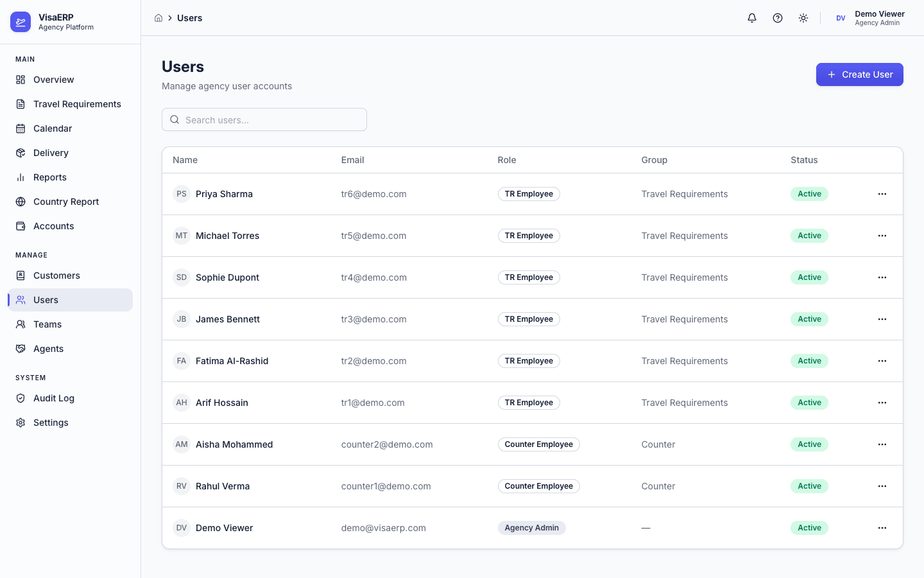The width and height of the screenshot is (924, 578).
Task: Click the help question-mark icon
Action: (x=777, y=18)
